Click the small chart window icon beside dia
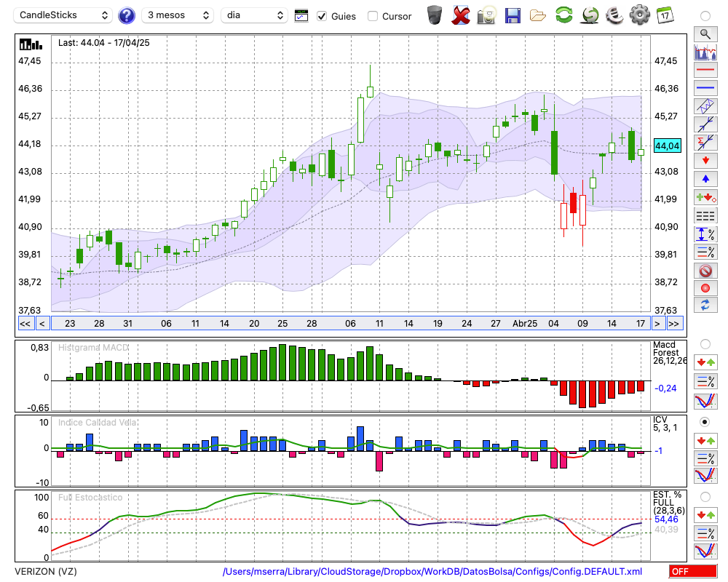This screenshot has width=728, height=582. pos(301,16)
